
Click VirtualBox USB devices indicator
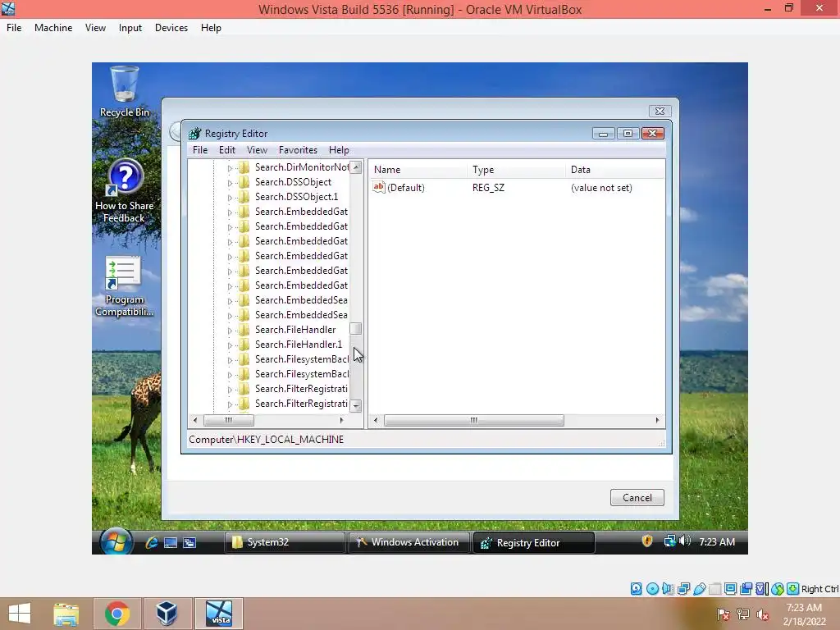[699, 589]
